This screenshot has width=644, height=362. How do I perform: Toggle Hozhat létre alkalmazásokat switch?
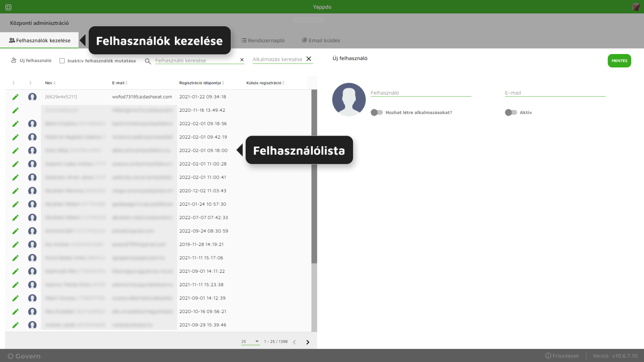click(377, 112)
